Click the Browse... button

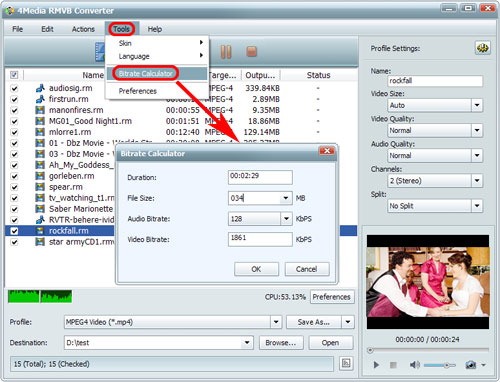[x=281, y=343]
